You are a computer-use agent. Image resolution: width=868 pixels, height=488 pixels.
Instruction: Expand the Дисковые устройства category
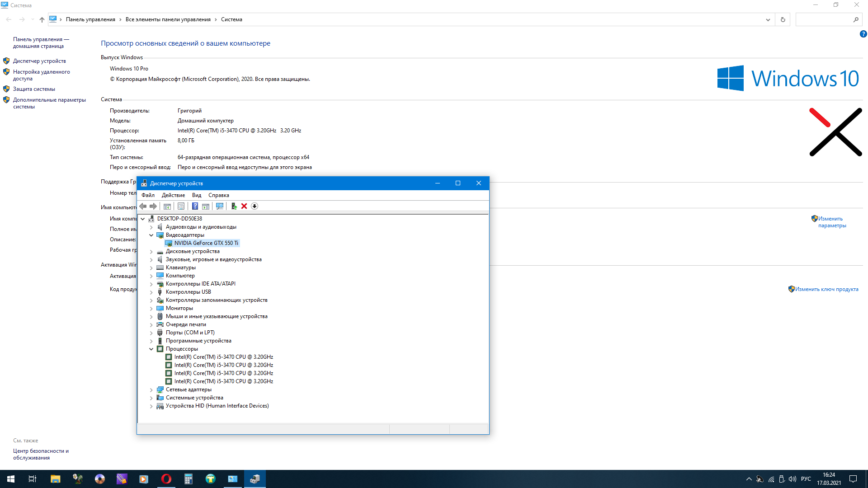(x=151, y=251)
